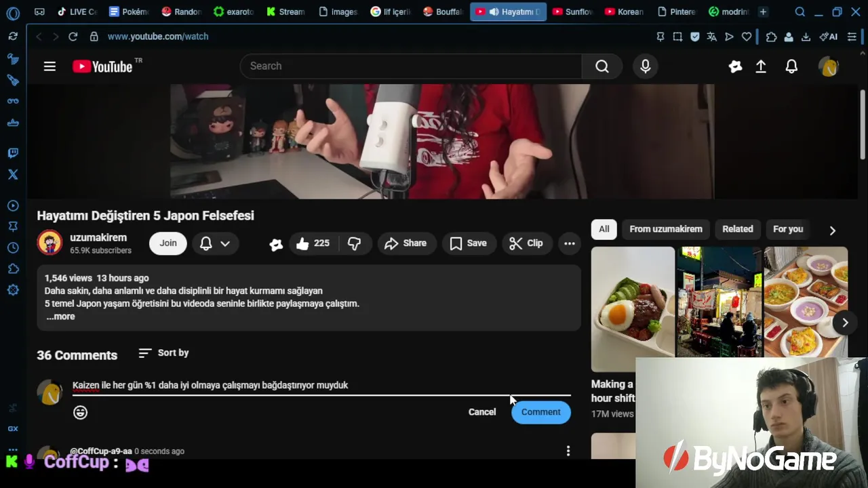868x488 pixels.
Task: Switch to the exaroto browser tab
Action: 233,12
